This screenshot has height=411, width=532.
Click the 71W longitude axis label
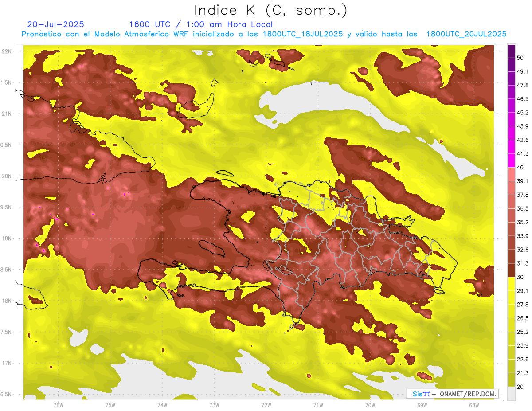pos(318,404)
